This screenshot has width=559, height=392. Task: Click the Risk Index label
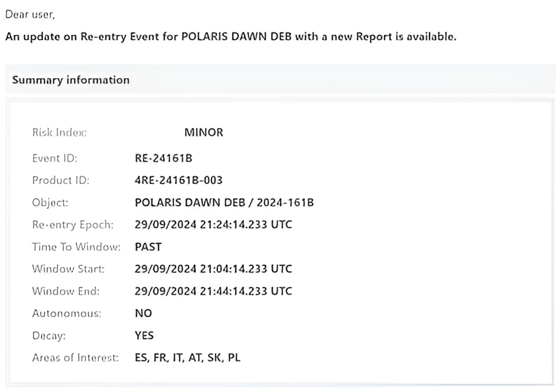[59, 132]
